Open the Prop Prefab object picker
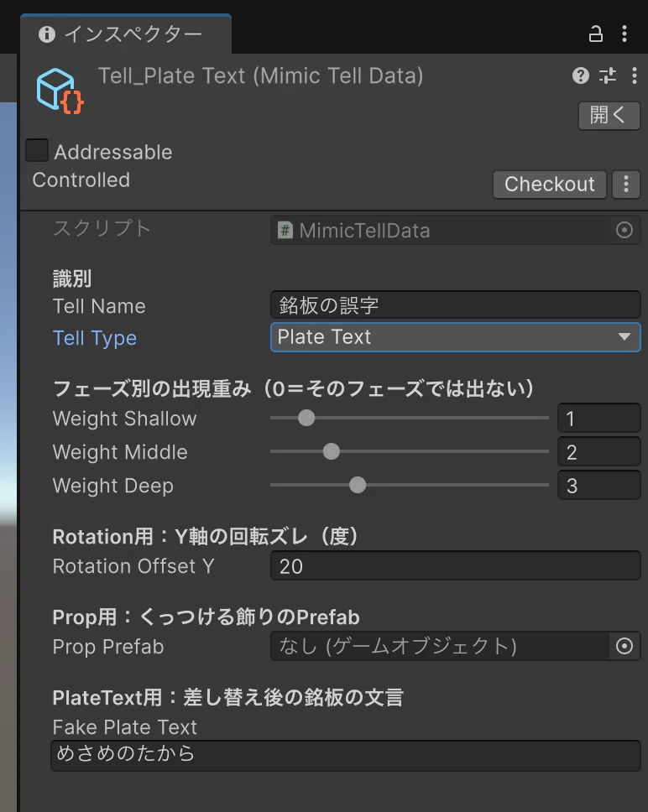 624,646
